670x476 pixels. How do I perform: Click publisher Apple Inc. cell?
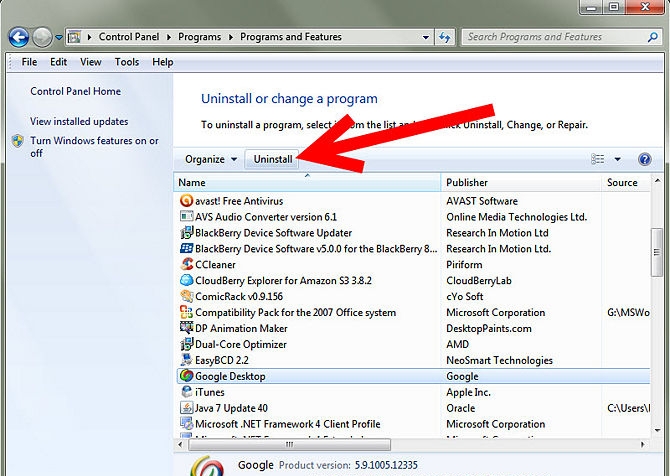tap(468, 392)
